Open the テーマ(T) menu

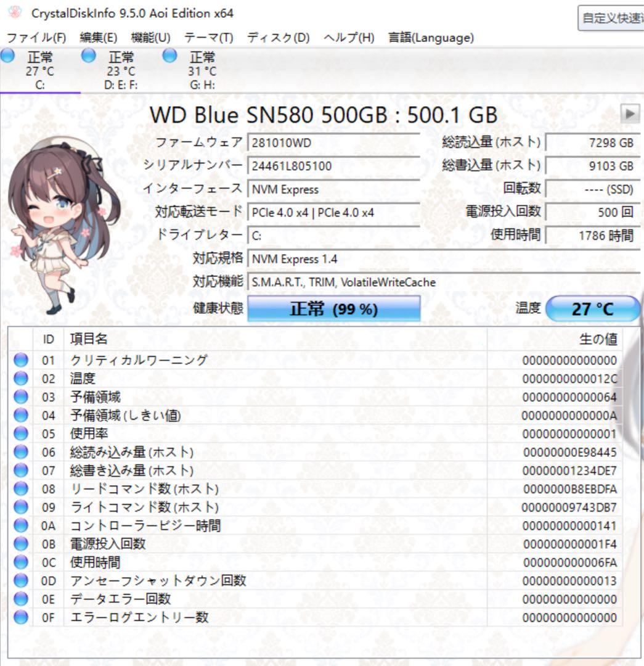tap(209, 38)
